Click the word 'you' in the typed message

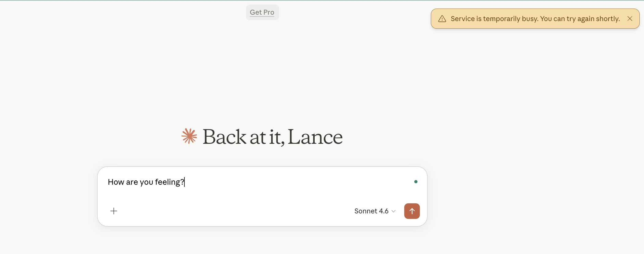146,182
